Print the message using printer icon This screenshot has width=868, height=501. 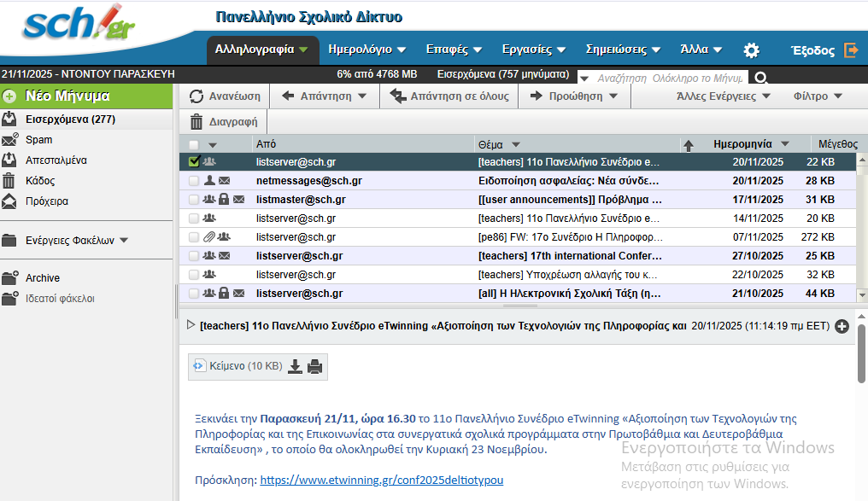[315, 366]
